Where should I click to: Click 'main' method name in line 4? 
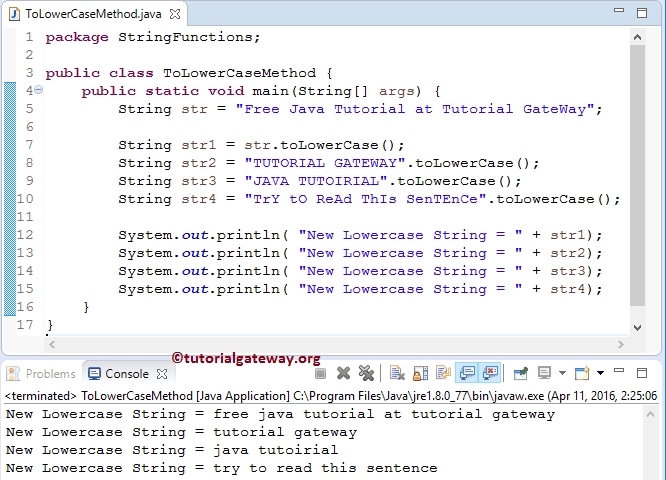tap(271, 91)
